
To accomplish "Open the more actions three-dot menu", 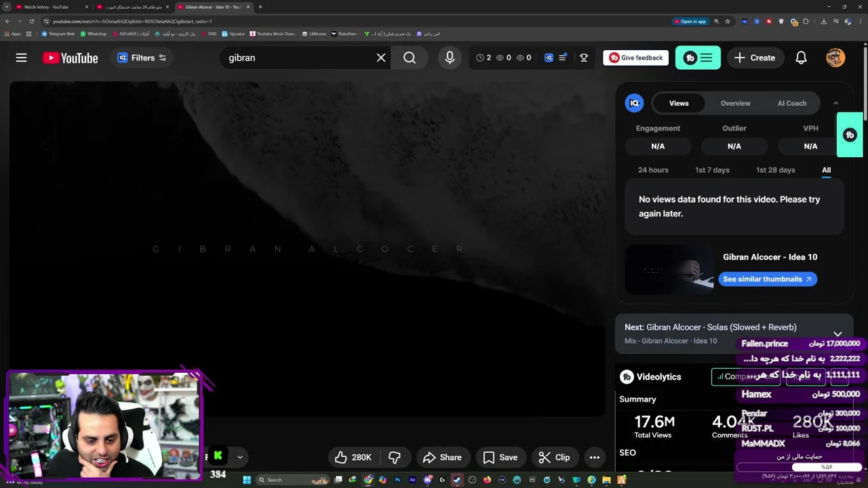I will [595, 457].
